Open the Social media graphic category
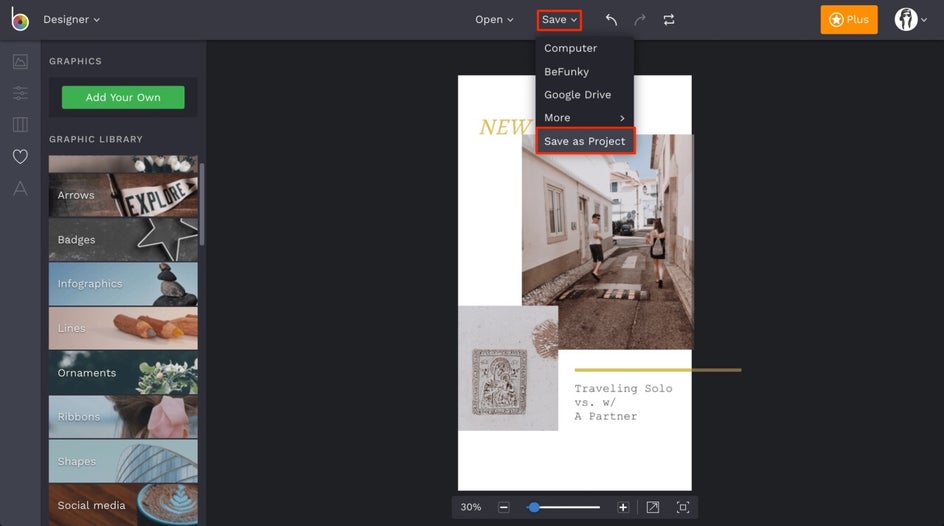The image size is (944, 526). [123, 505]
